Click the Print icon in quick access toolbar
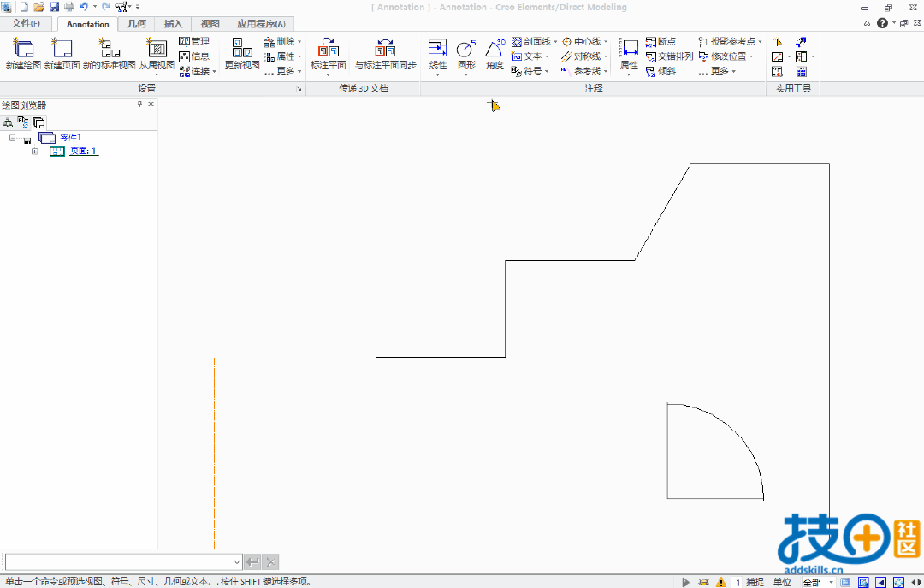The height and width of the screenshot is (588, 924). pyautogui.click(x=69, y=7)
